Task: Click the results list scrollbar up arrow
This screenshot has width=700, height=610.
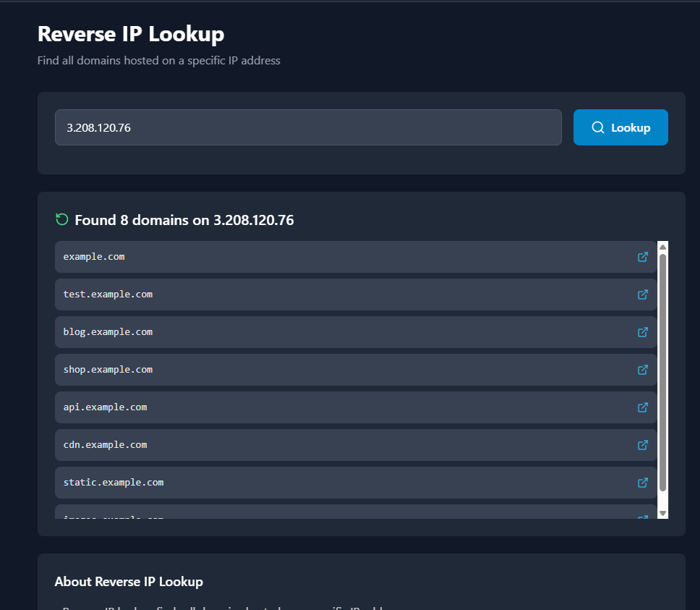Action: pyautogui.click(x=662, y=247)
